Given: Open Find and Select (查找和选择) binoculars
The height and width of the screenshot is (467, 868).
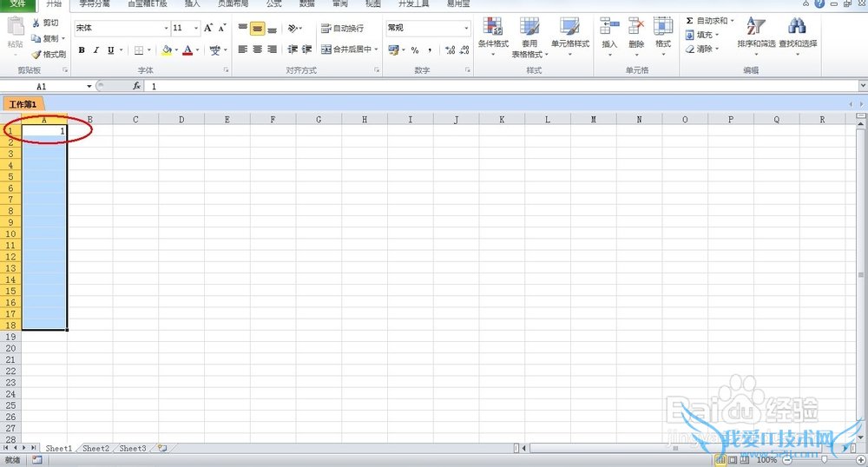Looking at the screenshot, I should click(798, 35).
